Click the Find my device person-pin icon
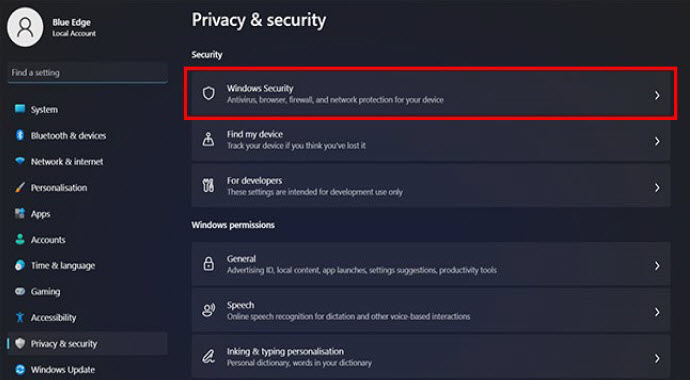This screenshot has width=690, height=380. pyautogui.click(x=208, y=139)
